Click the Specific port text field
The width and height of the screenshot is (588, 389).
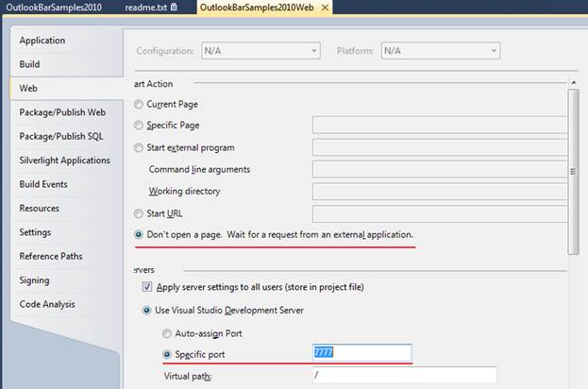pos(362,353)
